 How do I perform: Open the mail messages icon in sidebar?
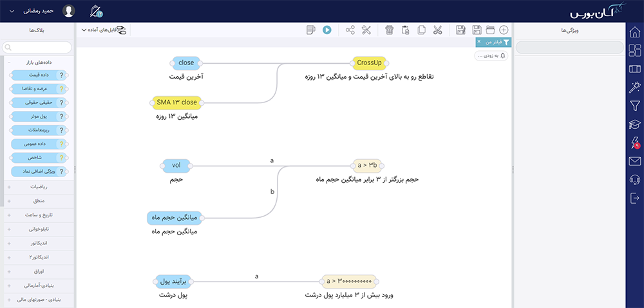click(x=634, y=161)
